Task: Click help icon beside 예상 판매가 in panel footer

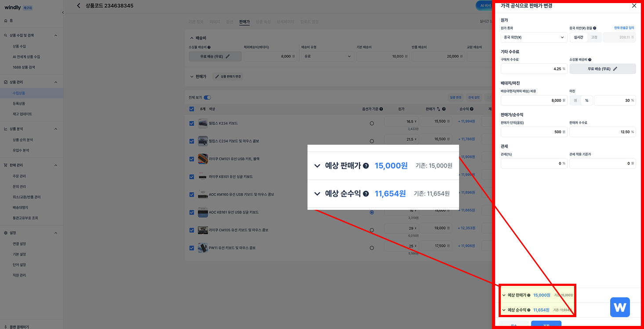Action: (x=529, y=295)
